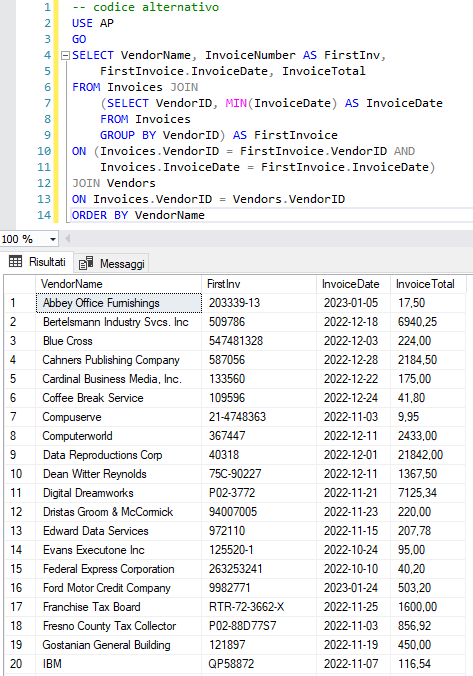Select the Gostanian General Building cell

[119, 645]
